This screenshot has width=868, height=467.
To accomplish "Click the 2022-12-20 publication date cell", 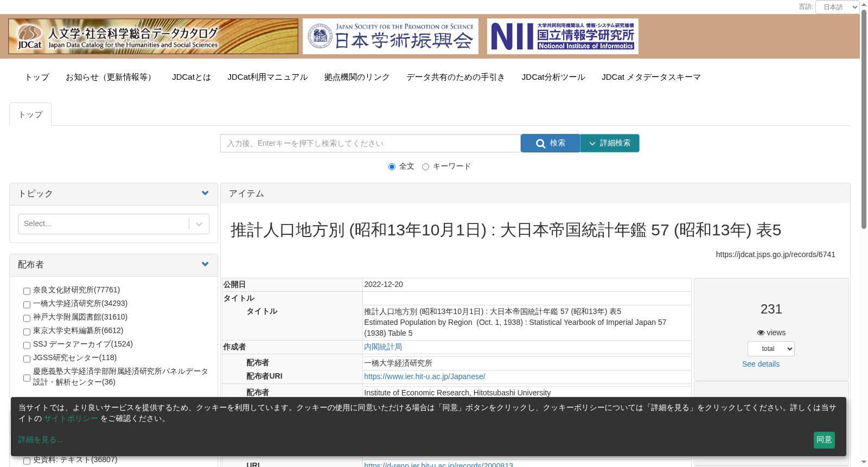I will pos(527,285).
